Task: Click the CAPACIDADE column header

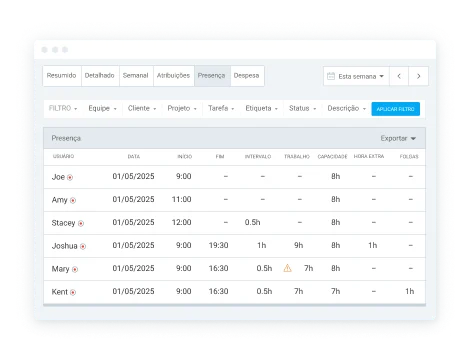Action: click(x=332, y=156)
